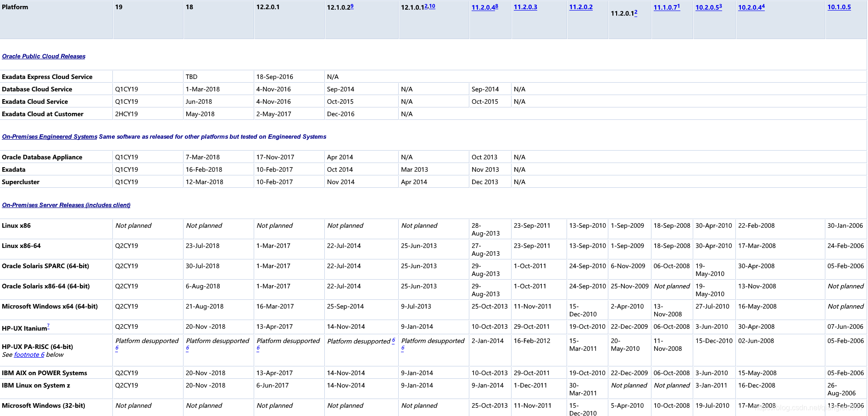Click the '1-Mar-2018' date cell
The image size is (868, 416).
tap(203, 90)
